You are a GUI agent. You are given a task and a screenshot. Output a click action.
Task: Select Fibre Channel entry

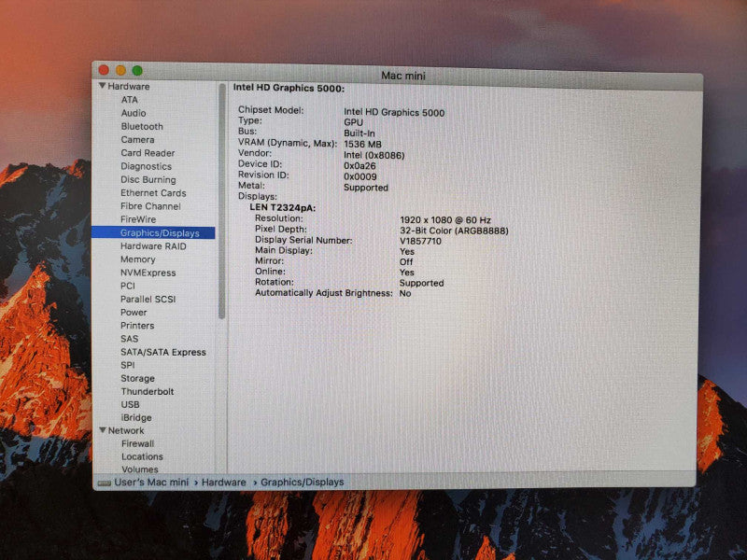point(150,206)
